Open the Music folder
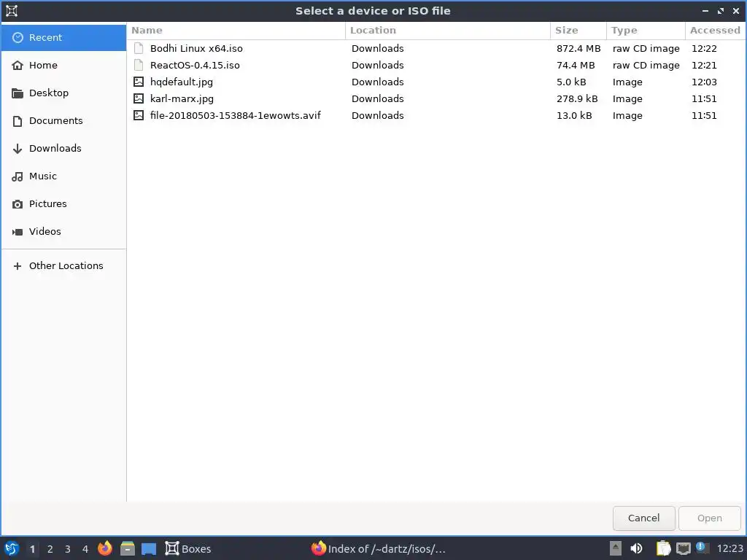The image size is (747, 560). point(64,176)
